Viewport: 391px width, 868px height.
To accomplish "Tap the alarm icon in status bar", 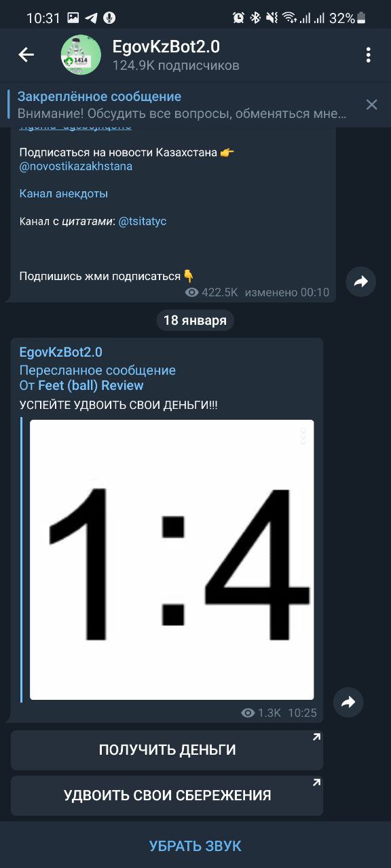I will (238, 18).
